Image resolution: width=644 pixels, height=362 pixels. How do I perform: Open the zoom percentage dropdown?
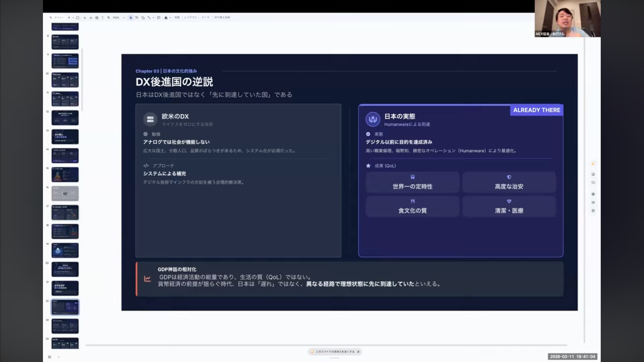pos(124,18)
